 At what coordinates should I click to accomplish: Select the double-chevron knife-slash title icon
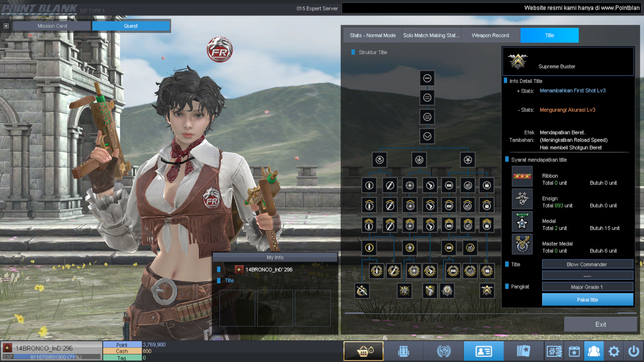coord(390,225)
